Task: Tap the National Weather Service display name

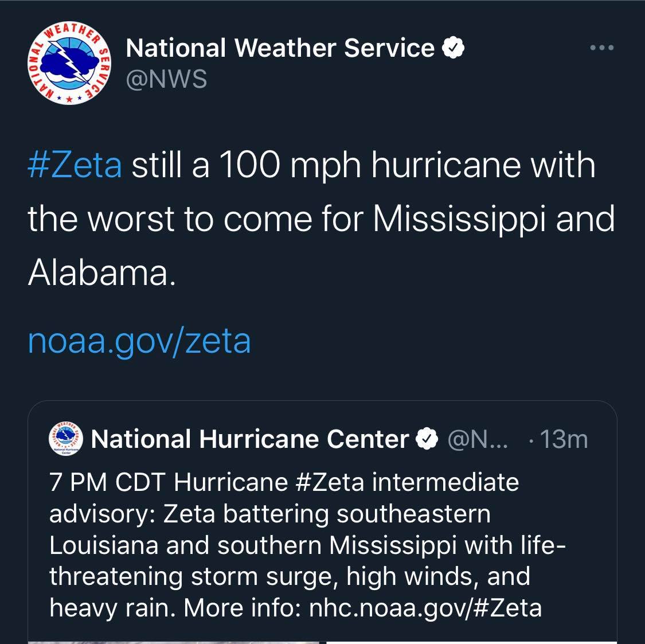Action: click(280, 48)
